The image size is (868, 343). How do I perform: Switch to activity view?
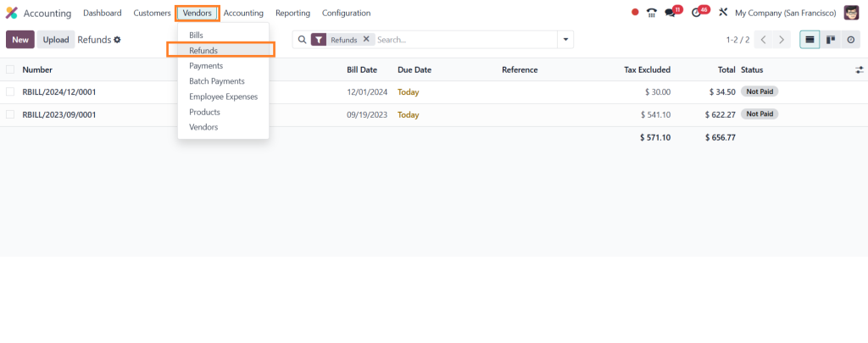coord(851,40)
